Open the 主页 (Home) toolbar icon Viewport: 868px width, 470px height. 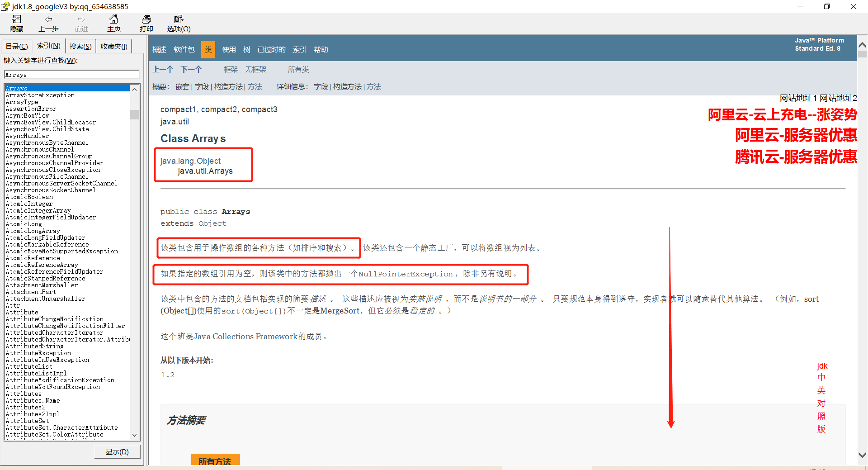pyautogui.click(x=114, y=23)
